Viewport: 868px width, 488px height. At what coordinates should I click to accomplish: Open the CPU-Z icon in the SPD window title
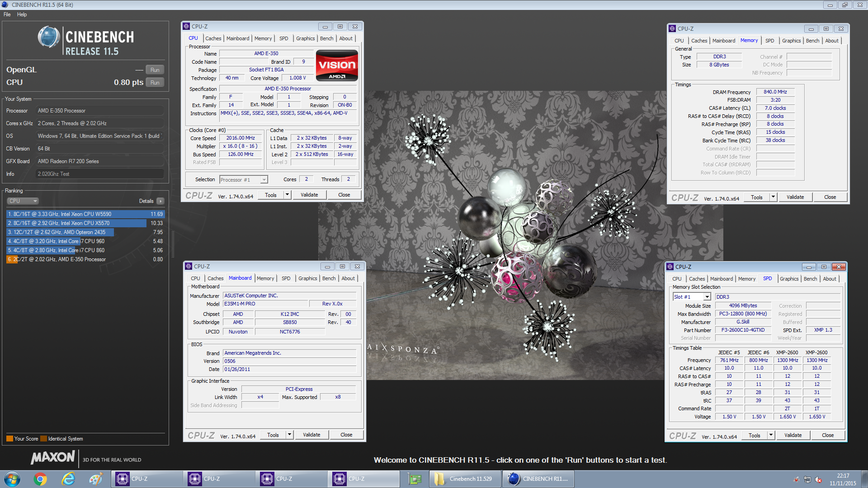[x=670, y=267]
